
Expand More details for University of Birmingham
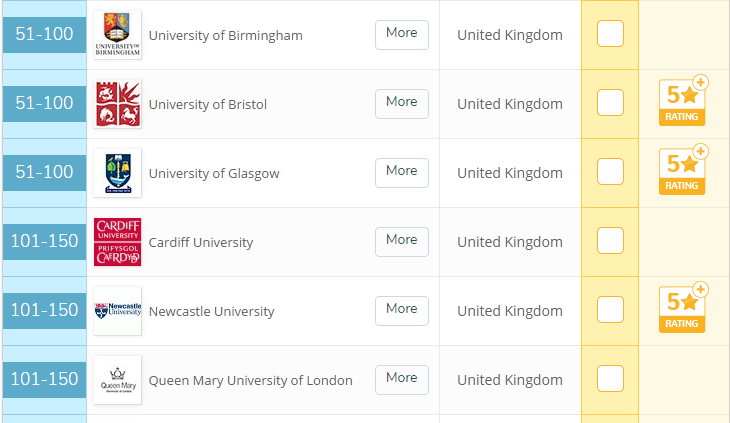coord(401,34)
